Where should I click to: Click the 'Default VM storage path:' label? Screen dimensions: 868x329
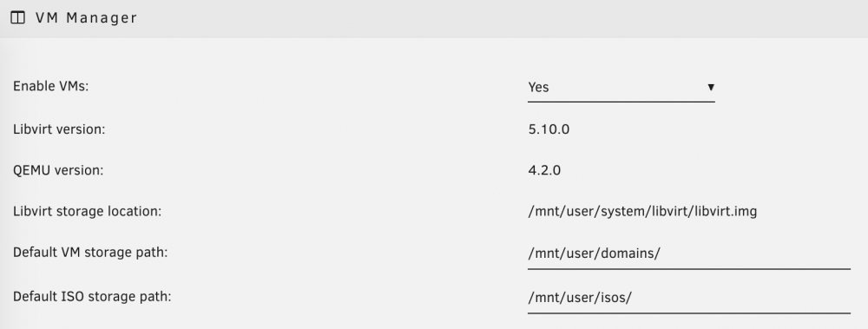90,253
